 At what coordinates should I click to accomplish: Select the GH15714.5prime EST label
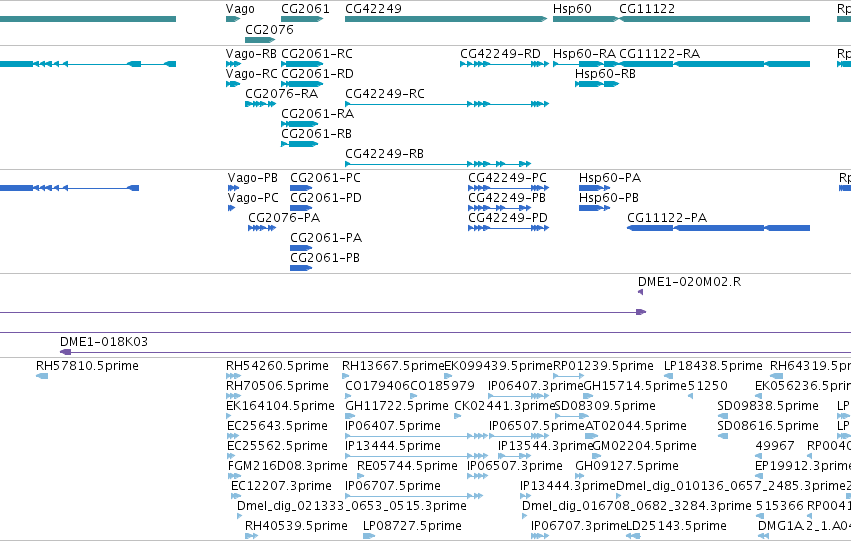pos(635,386)
